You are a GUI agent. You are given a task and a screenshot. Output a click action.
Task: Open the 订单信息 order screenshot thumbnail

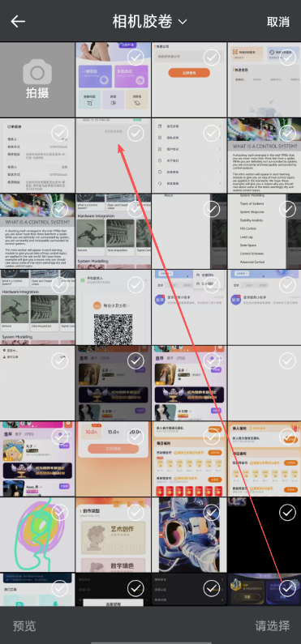coord(37,156)
